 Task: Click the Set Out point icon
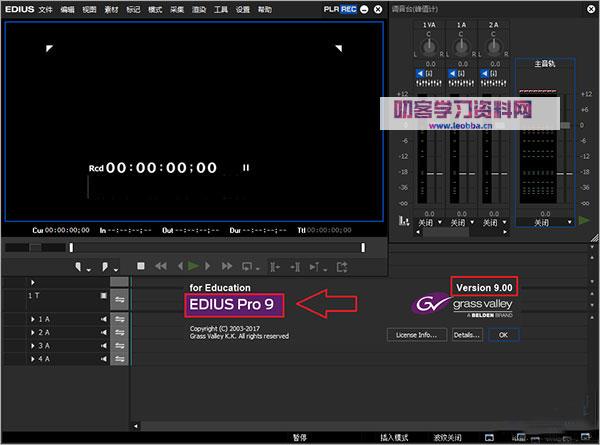pos(105,267)
